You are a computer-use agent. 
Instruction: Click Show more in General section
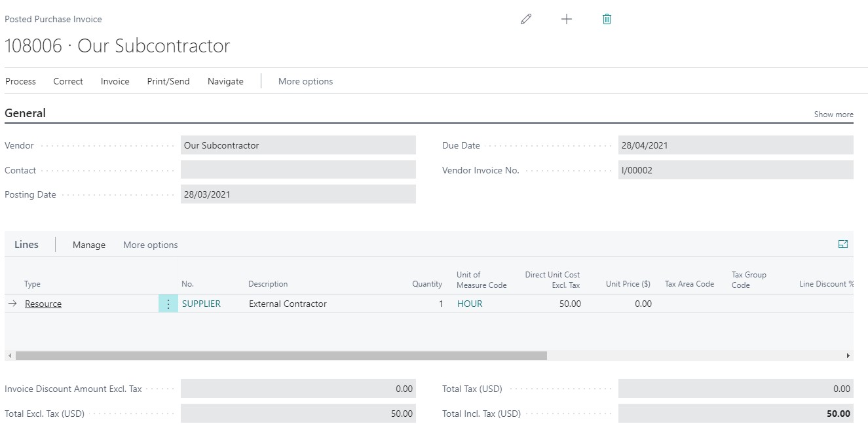coord(833,115)
